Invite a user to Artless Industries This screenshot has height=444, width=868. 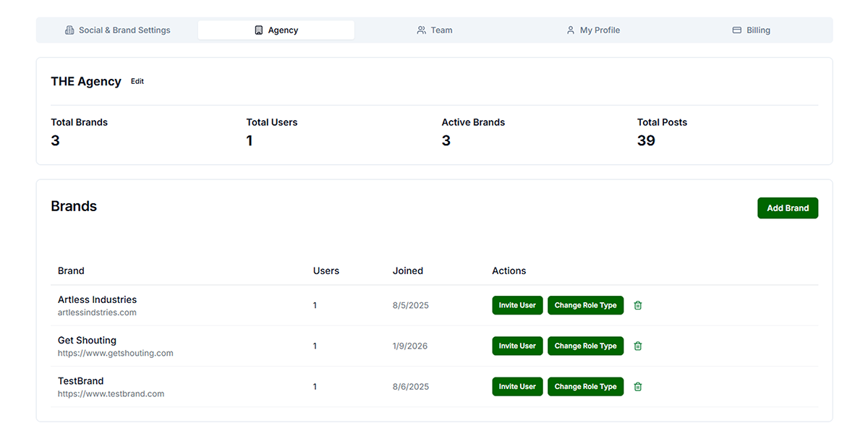tap(517, 305)
